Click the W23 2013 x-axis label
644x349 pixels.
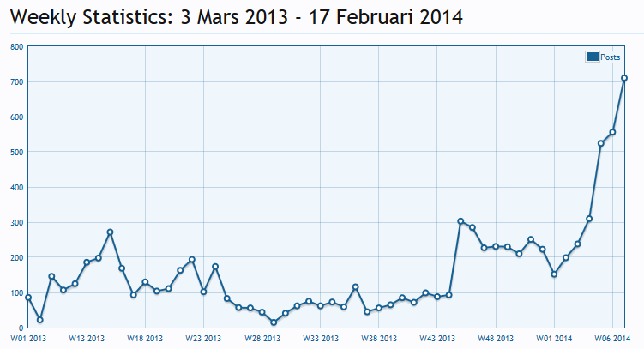203,339
